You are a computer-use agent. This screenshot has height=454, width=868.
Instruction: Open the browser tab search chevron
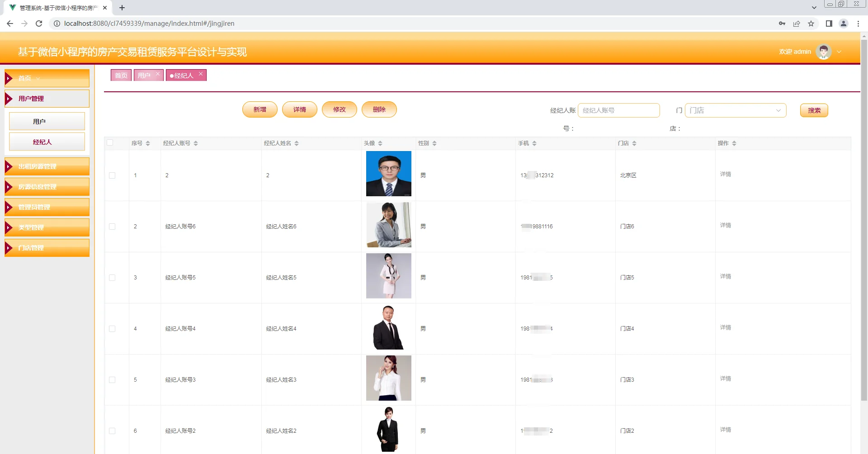814,8
